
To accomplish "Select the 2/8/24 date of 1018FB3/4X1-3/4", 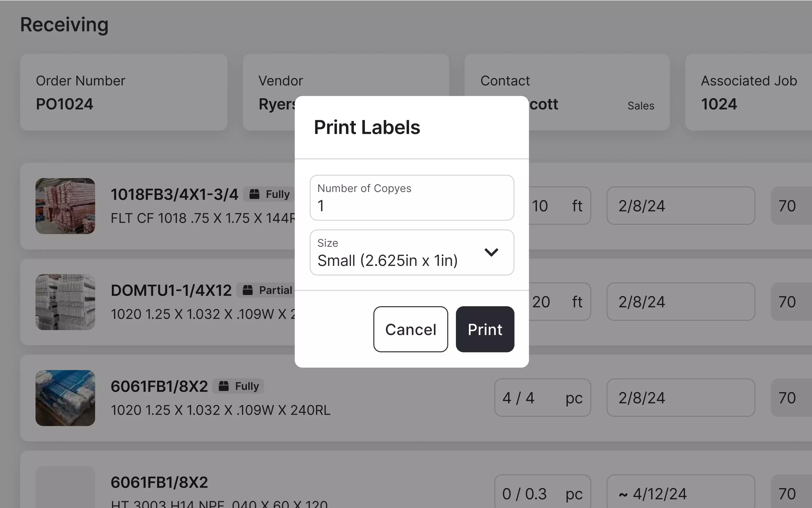I will tap(680, 206).
